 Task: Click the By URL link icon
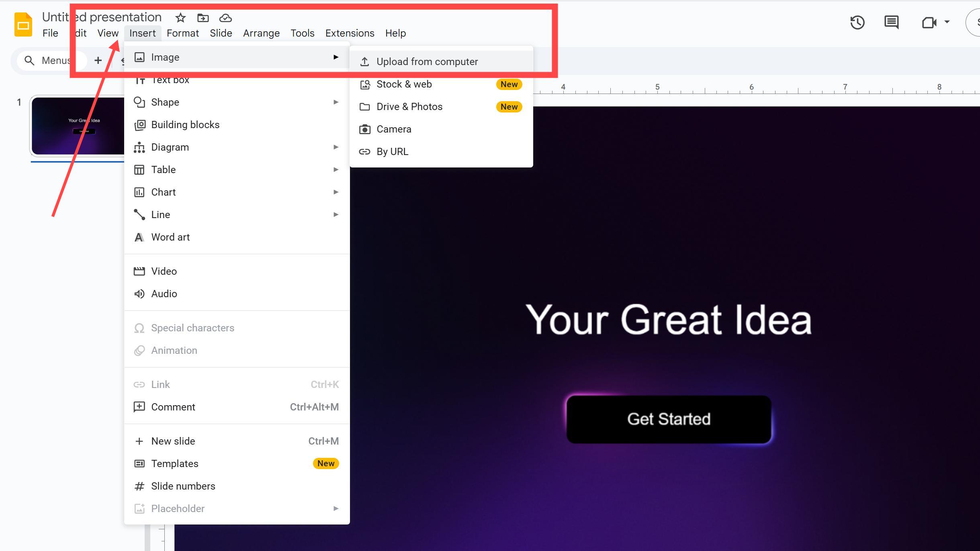click(x=364, y=151)
